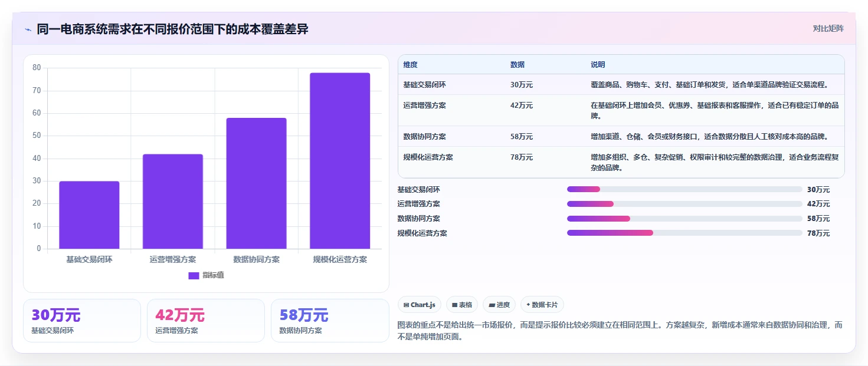Image resolution: width=868 pixels, height=366 pixels.
Task: Click the 运营增强方案 x-axis label under chart
Action: coord(173,259)
